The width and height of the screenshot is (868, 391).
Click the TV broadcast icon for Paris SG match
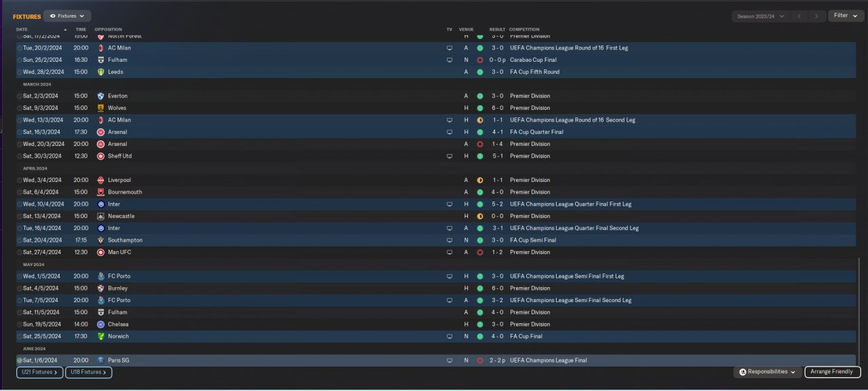pos(449,360)
